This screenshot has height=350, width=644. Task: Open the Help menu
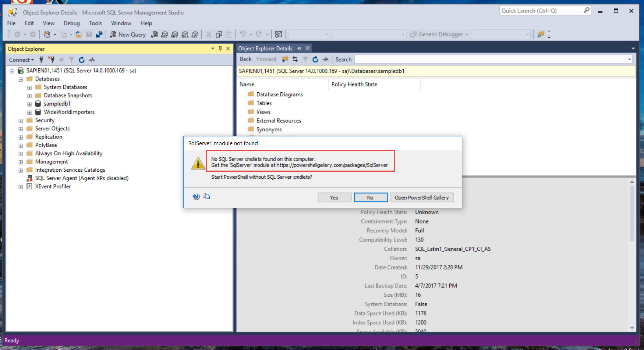tap(146, 23)
